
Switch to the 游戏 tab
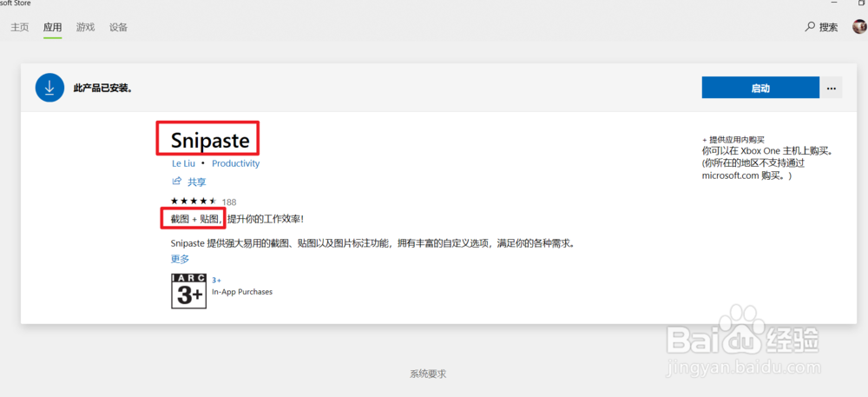(x=85, y=27)
